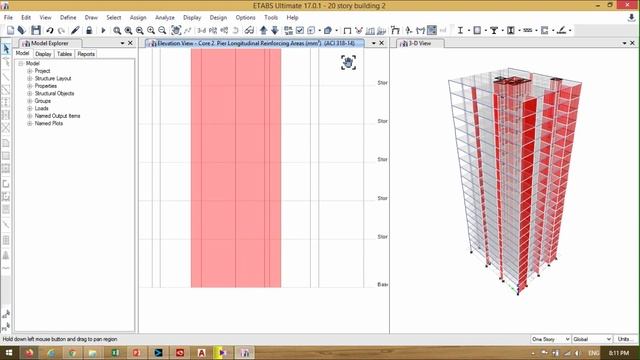This screenshot has height=360, width=640.
Task: Expand the Loads tree node
Action: pyautogui.click(x=29, y=109)
